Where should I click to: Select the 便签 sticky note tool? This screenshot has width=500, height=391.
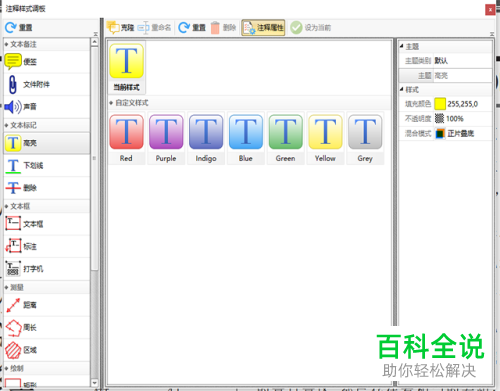[x=47, y=62]
